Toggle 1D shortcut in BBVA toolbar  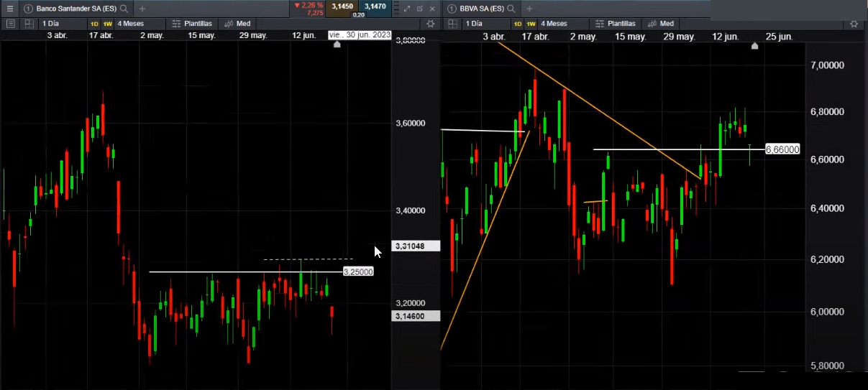click(x=517, y=24)
